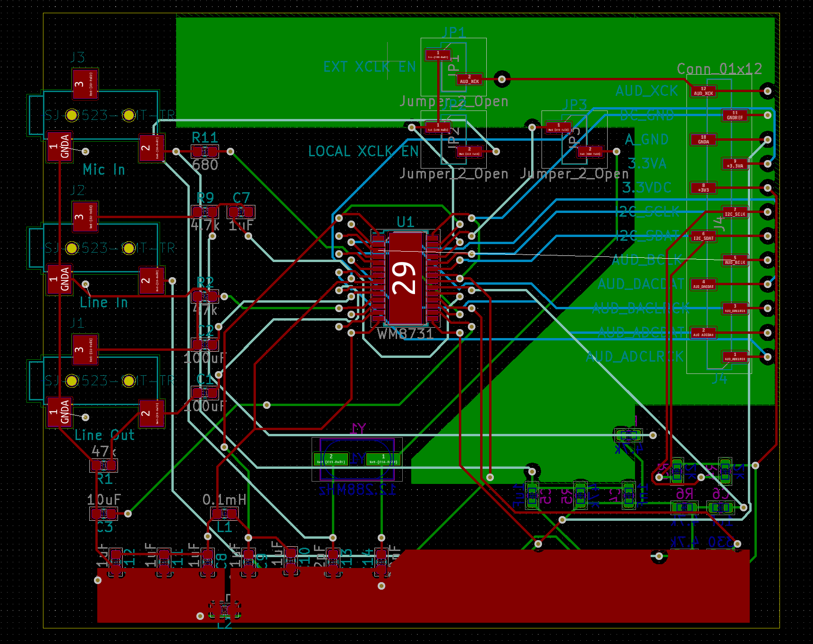This screenshot has height=644, width=813.
Task: Select the WM8731 chip U1 center pad 29
Action: point(405,279)
